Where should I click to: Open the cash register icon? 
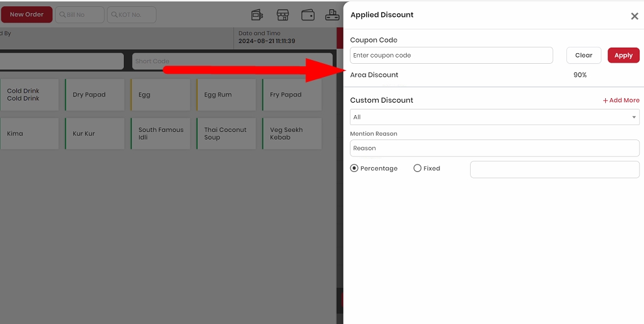point(332,15)
